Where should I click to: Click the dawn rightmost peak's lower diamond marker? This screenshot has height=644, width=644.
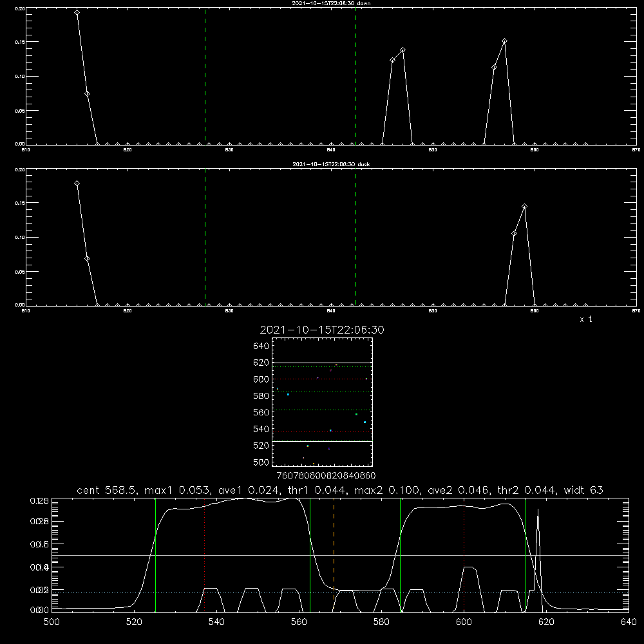[x=495, y=68]
